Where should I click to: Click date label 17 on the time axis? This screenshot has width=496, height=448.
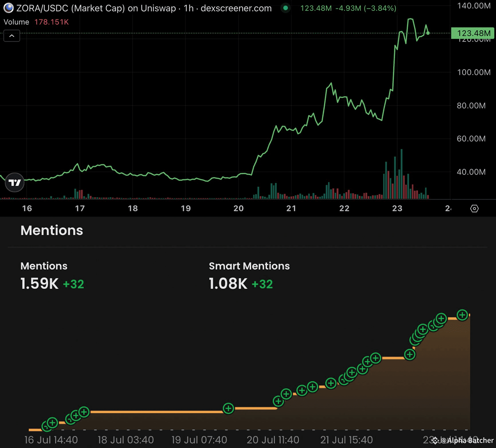(x=80, y=208)
